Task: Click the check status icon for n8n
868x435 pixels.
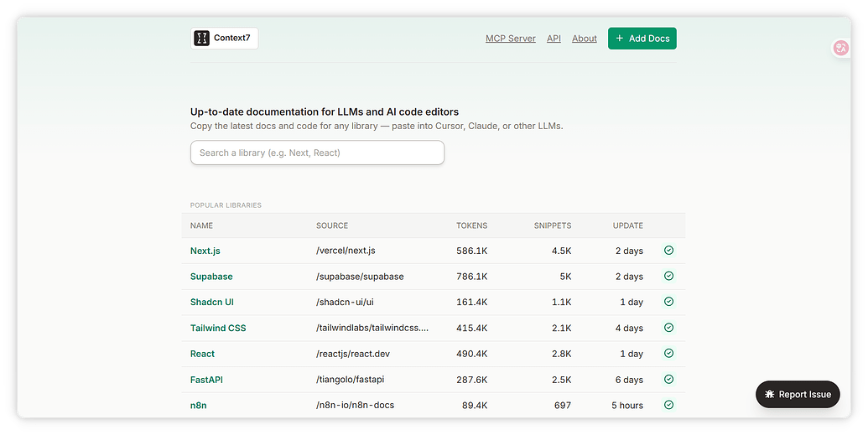Action: pyautogui.click(x=668, y=405)
